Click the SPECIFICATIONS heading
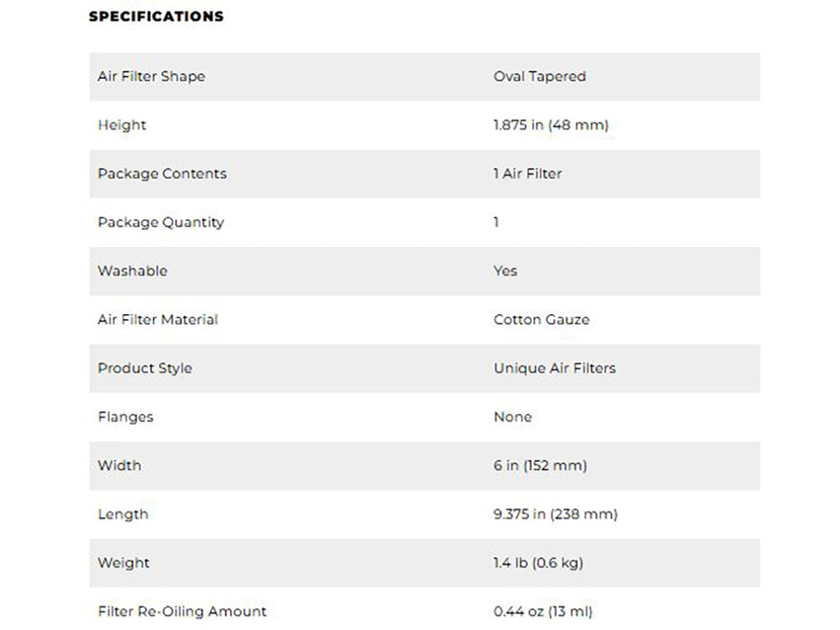The height and width of the screenshot is (630, 840). coord(156,17)
